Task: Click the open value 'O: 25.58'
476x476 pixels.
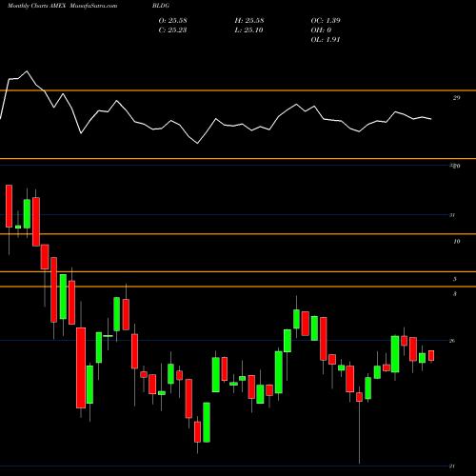Action: tap(172, 21)
